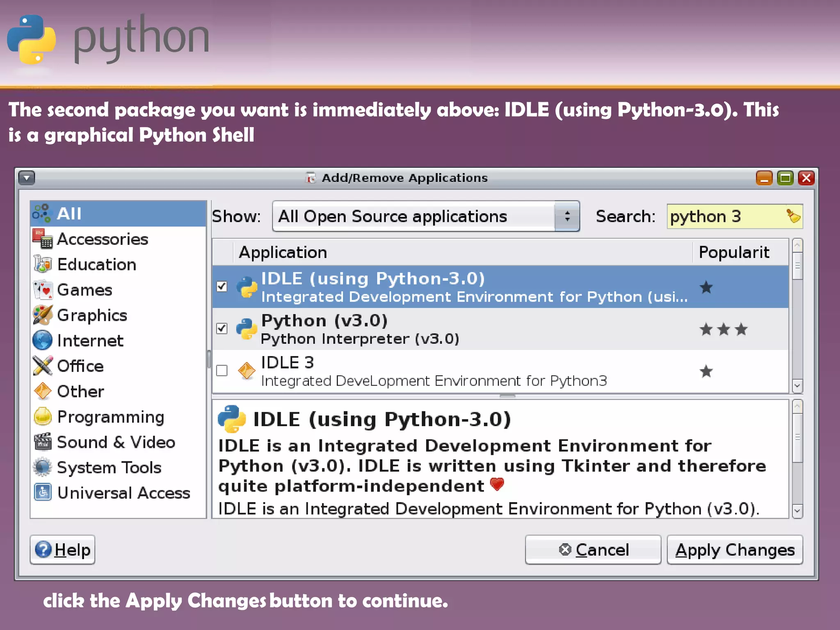This screenshot has width=840, height=630.
Task: Open the window menu arrow in title bar
Action: pos(27,178)
